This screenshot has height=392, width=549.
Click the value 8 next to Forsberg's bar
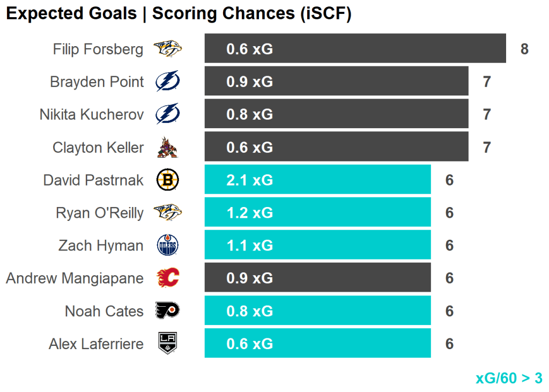[x=524, y=49]
